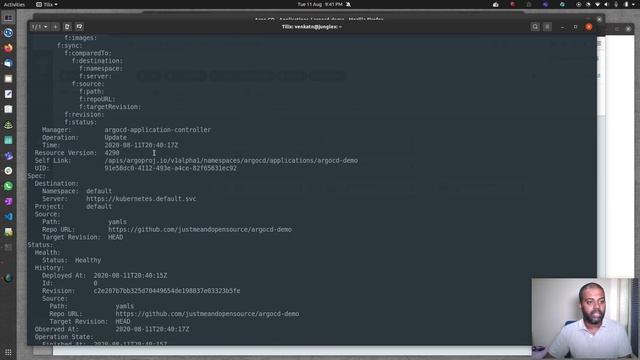Click the add terminal right split icon
Viewport: 640px width, 360px height.
pyautogui.click(x=67, y=27)
